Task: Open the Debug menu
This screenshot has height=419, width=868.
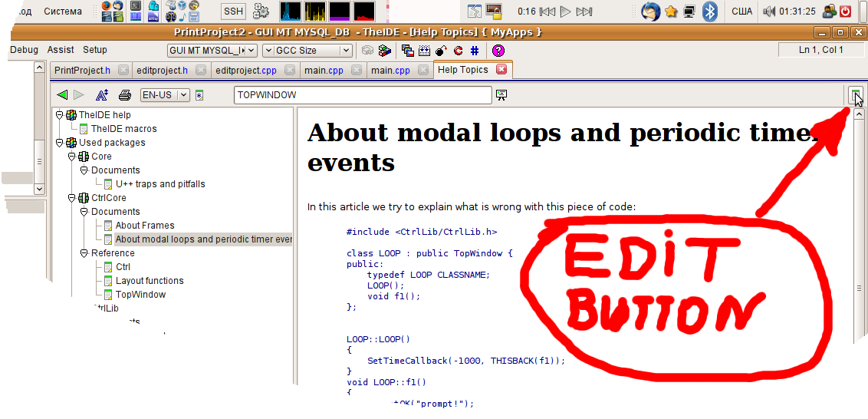Action: 24,50
